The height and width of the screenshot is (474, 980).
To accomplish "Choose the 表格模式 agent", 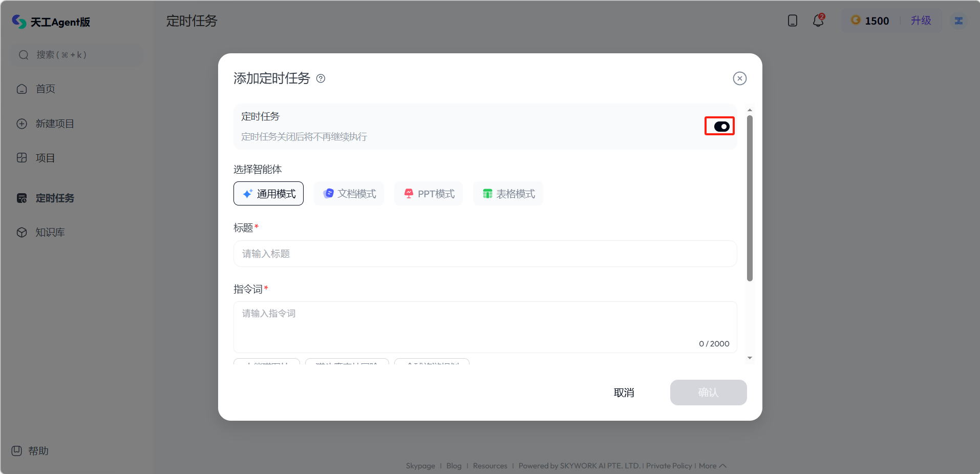I will 508,194.
